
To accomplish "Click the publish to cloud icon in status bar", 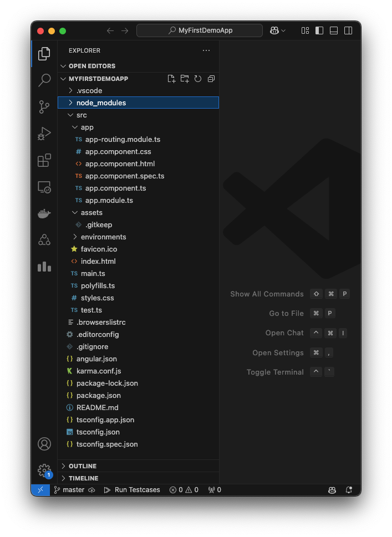I will [x=92, y=490].
